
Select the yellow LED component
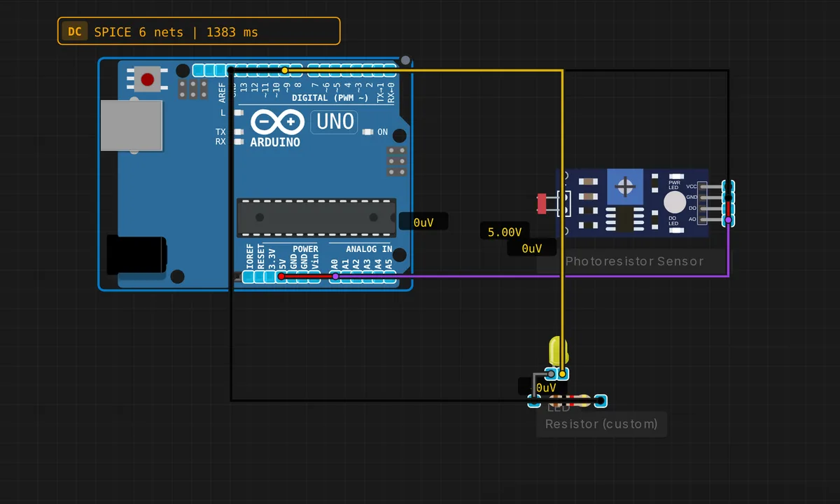[x=558, y=351]
